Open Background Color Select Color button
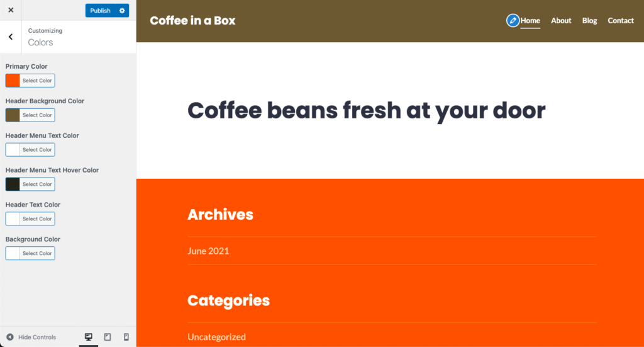644x347 pixels. tap(37, 253)
